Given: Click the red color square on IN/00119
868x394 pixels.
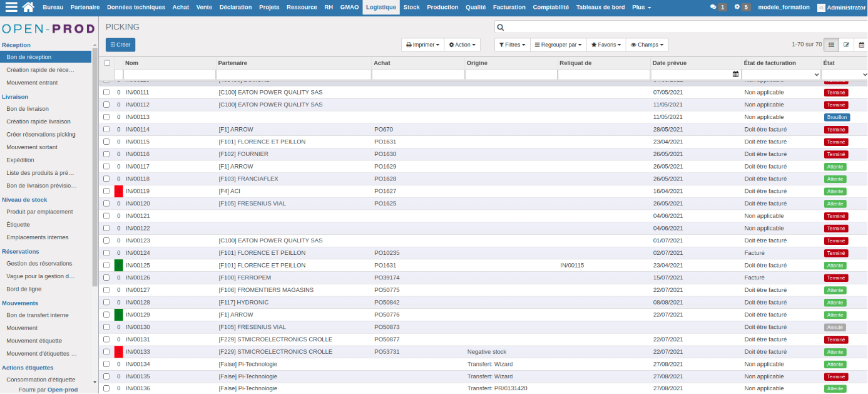Looking at the screenshot, I should click(118, 191).
